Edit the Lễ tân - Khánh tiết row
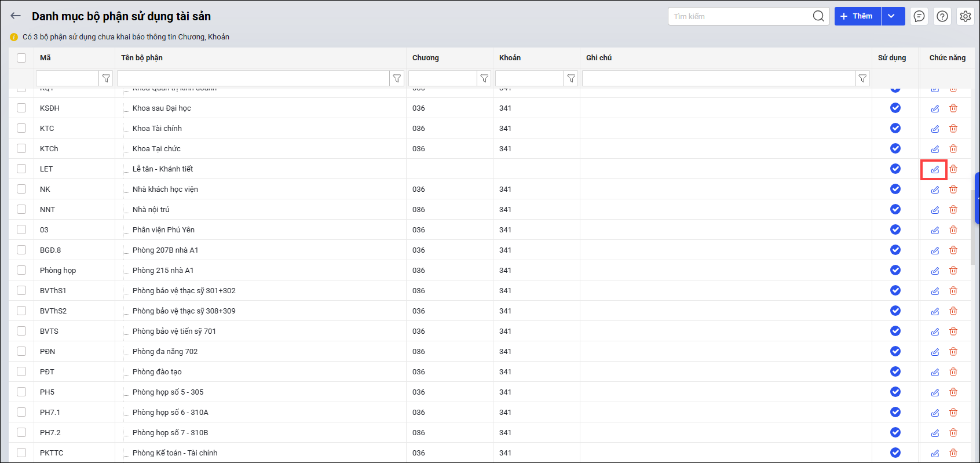The width and height of the screenshot is (980, 463). (x=935, y=169)
